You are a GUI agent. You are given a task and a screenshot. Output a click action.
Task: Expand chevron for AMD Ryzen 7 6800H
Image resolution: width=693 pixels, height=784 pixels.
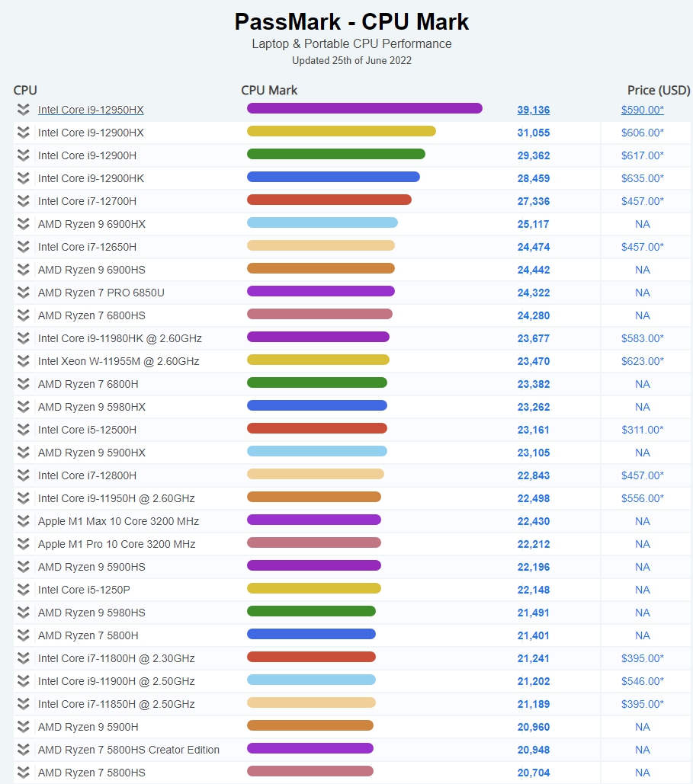coord(23,384)
